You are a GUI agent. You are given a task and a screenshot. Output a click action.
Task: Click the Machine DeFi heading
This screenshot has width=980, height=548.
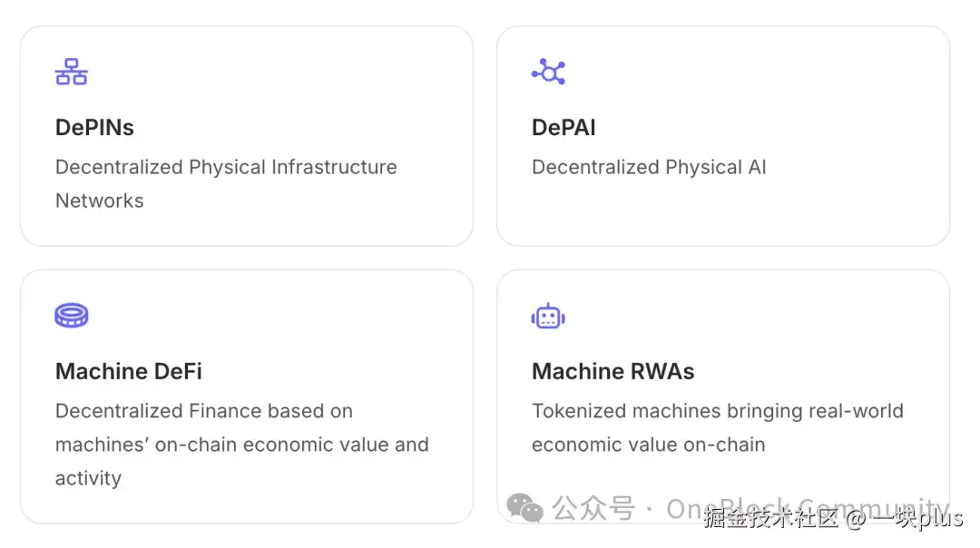(128, 371)
